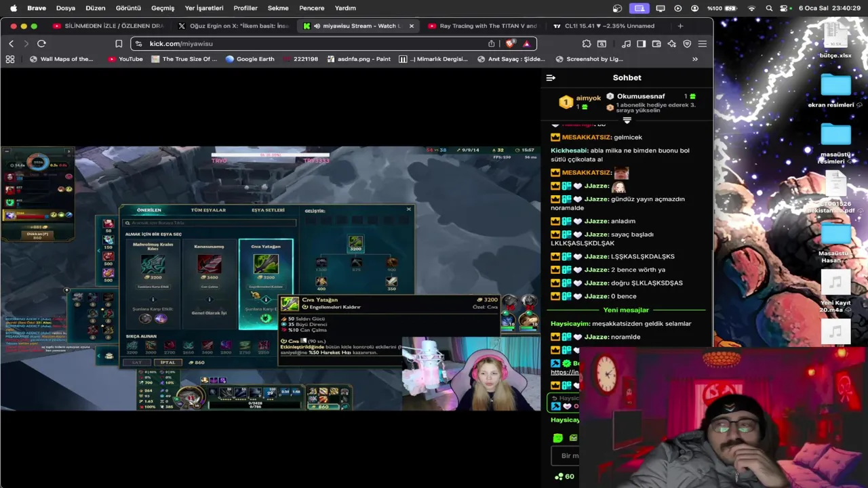Go back in the Brave browser
Viewport: 868px width, 488px height.
click(11, 43)
